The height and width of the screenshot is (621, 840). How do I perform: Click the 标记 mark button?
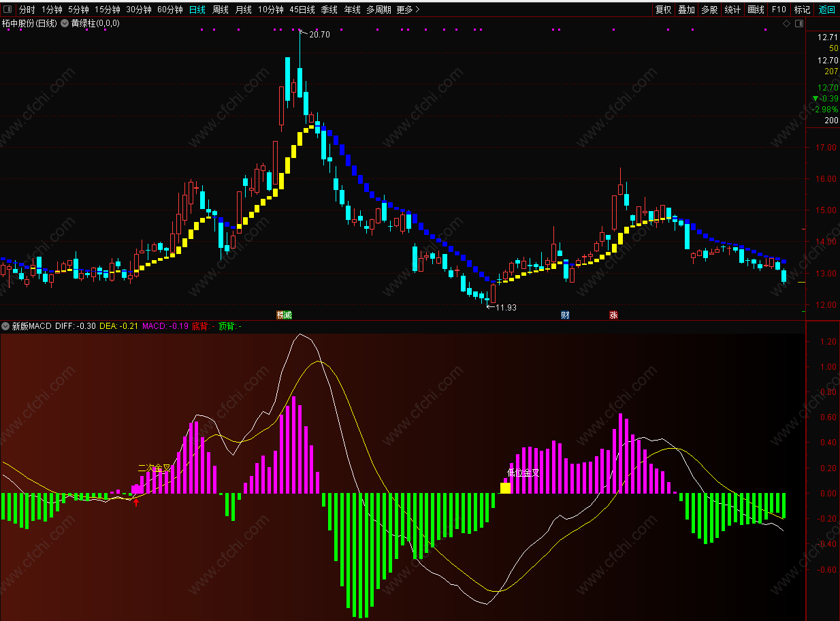[803, 10]
